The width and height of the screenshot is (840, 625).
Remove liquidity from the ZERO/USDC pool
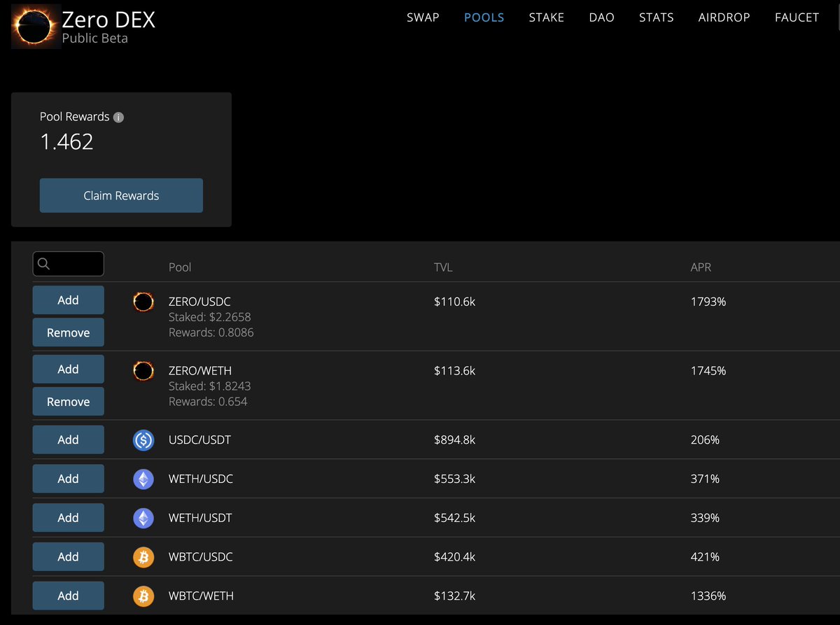[x=68, y=332]
